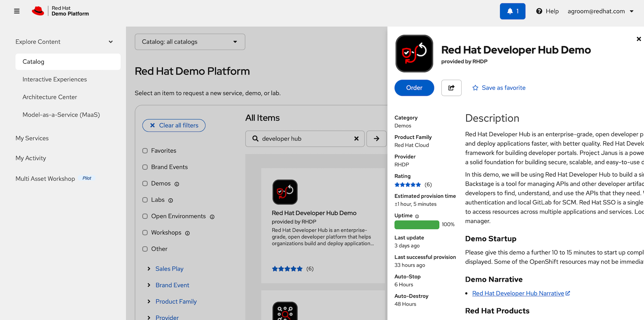Image resolution: width=644 pixels, height=320 pixels.
Task: Check the Other filter checkbox
Action: pos(145,249)
